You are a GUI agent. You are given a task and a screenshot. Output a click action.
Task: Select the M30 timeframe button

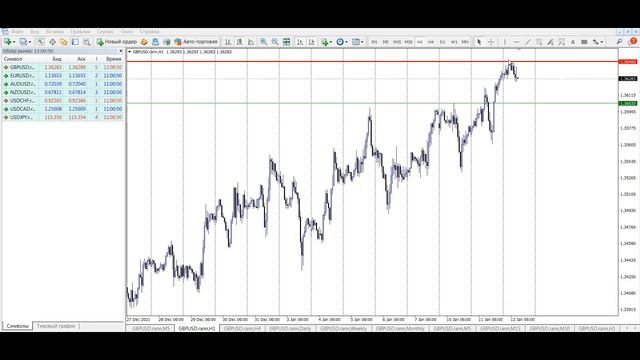click(408, 42)
